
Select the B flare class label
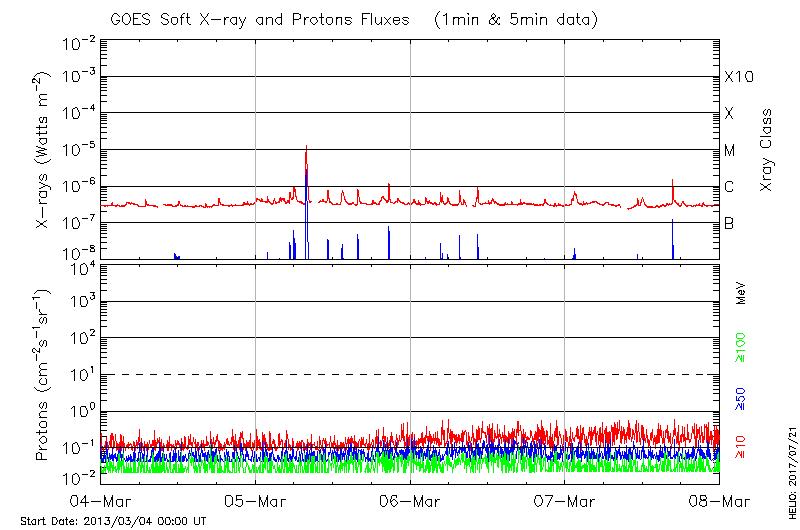click(x=729, y=223)
